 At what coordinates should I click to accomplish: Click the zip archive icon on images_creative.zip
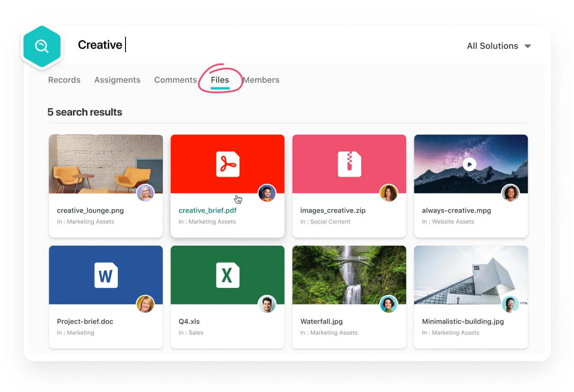pyautogui.click(x=349, y=164)
